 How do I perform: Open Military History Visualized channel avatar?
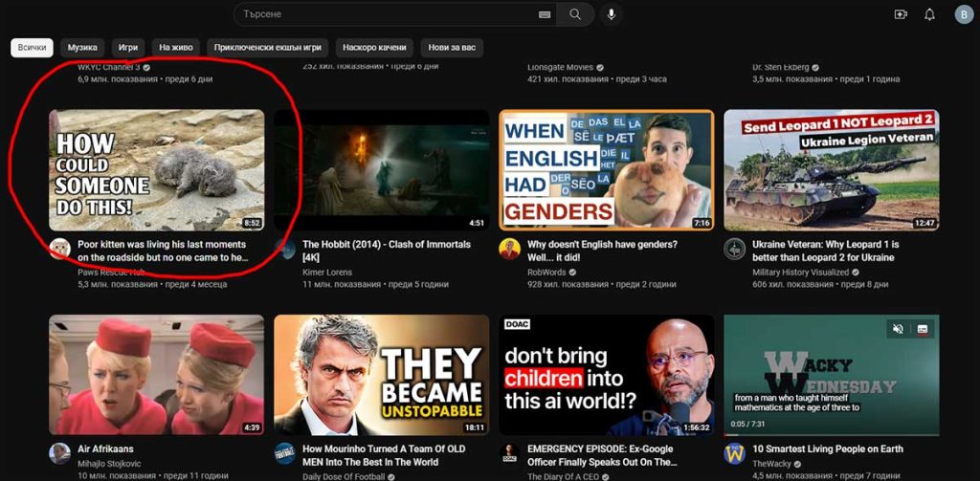tap(735, 250)
